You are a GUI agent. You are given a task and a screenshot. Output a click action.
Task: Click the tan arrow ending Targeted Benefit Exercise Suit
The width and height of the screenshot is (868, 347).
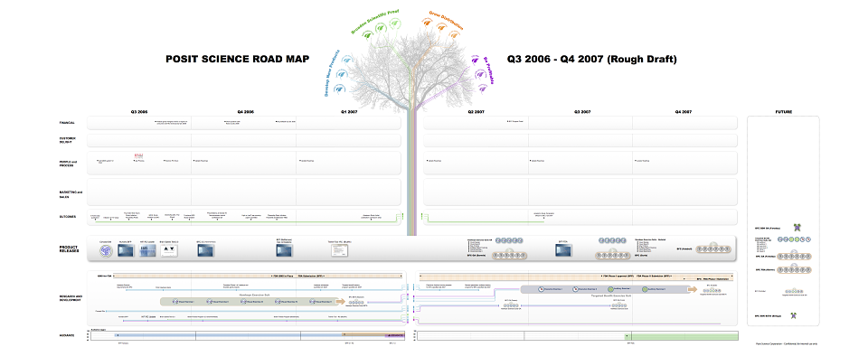click(692, 289)
